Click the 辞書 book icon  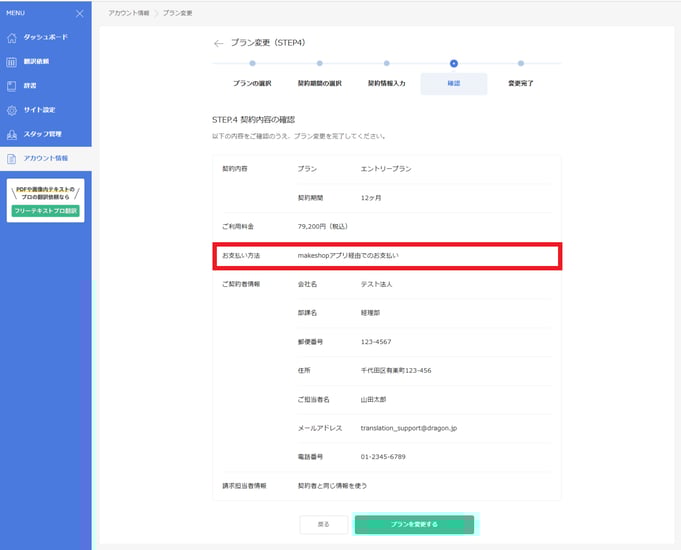tap(12, 86)
